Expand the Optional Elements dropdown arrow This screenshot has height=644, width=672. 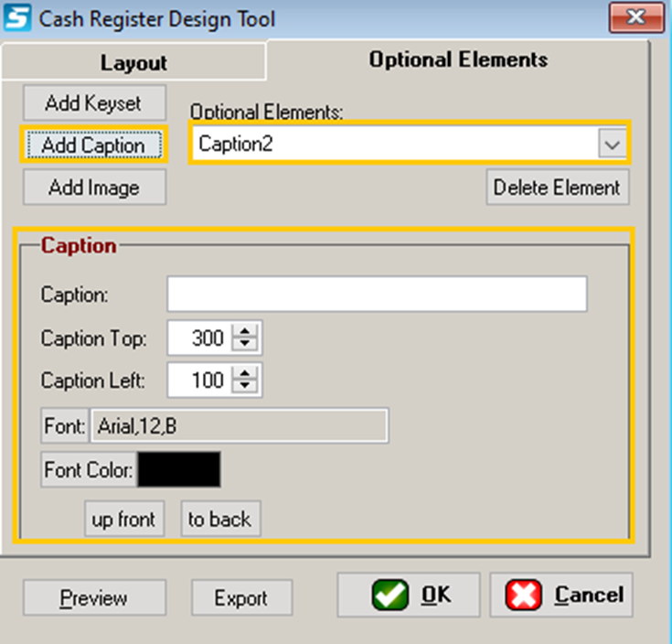tap(611, 145)
